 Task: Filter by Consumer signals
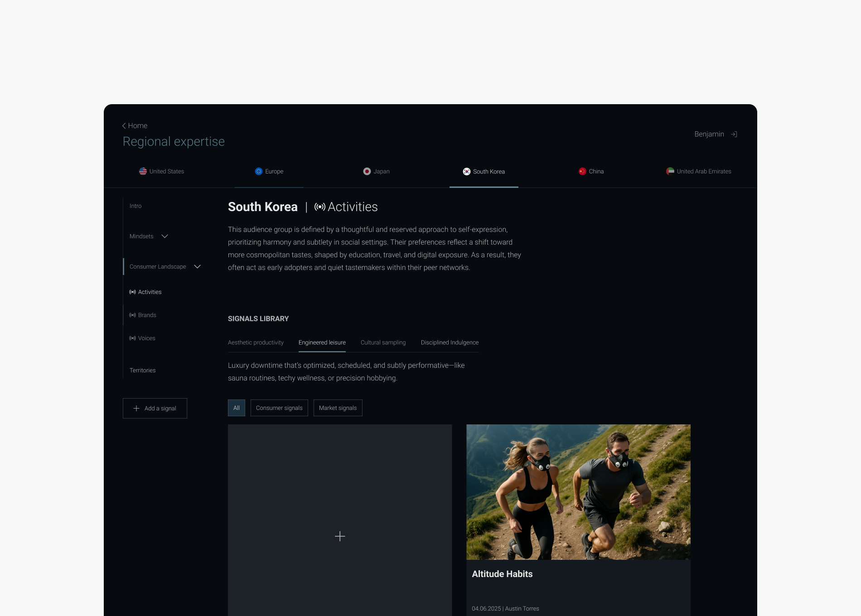pyautogui.click(x=279, y=408)
